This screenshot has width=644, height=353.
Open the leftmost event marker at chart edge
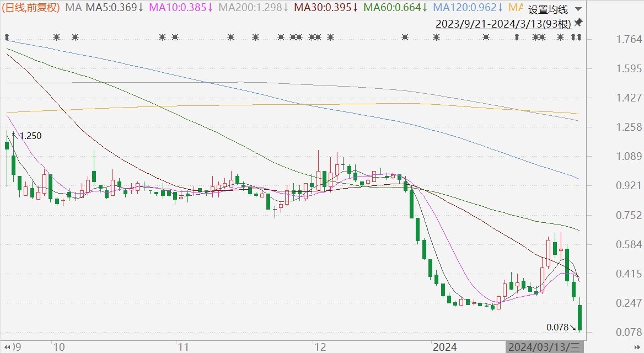7,38
